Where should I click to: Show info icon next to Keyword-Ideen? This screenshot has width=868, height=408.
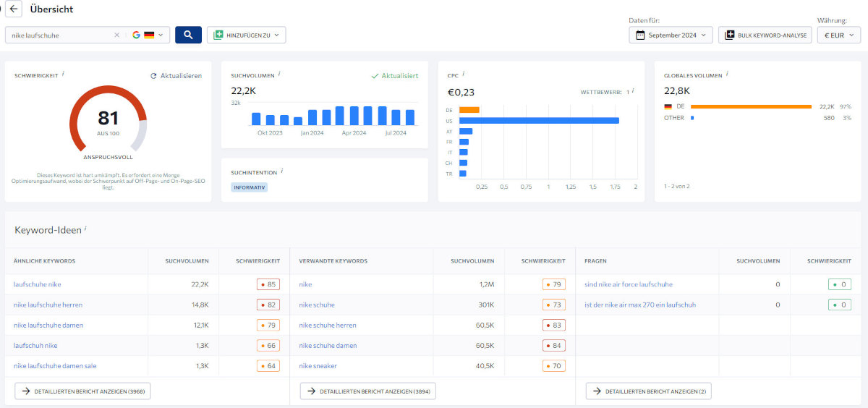click(x=85, y=229)
